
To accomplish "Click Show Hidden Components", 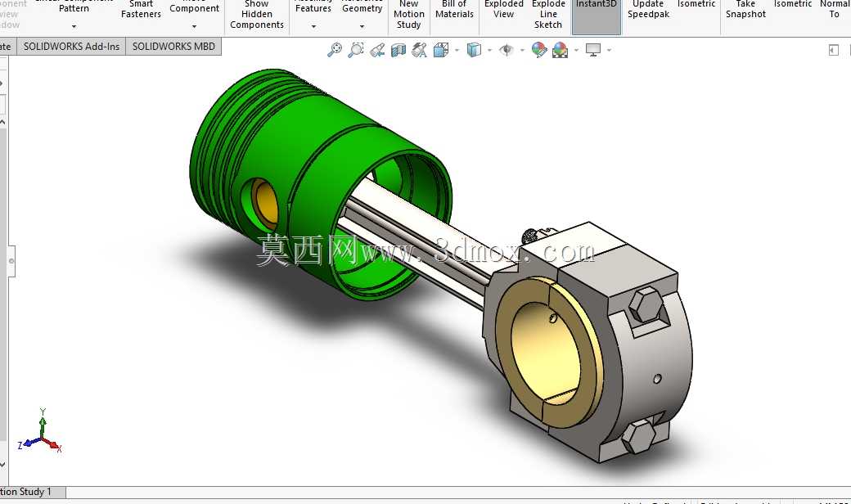I will pyautogui.click(x=257, y=15).
